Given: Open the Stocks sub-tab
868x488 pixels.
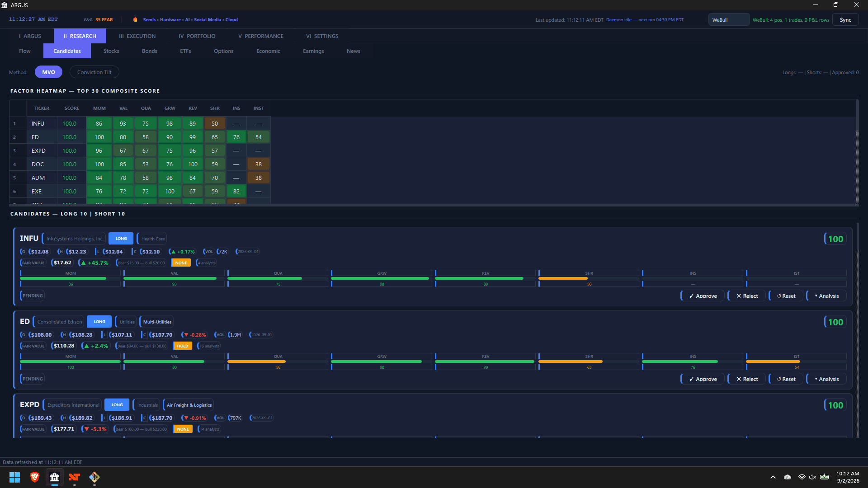Looking at the screenshot, I should tap(111, 51).
